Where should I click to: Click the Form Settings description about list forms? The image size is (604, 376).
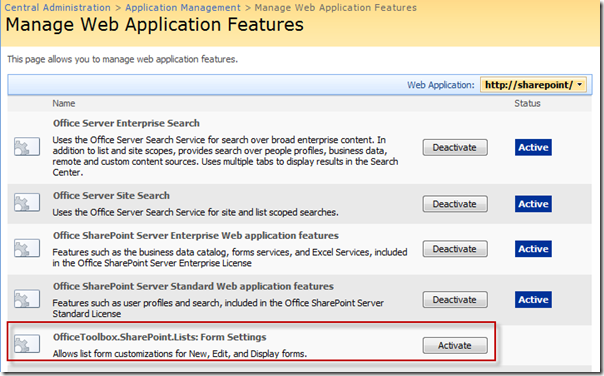(x=180, y=354)
